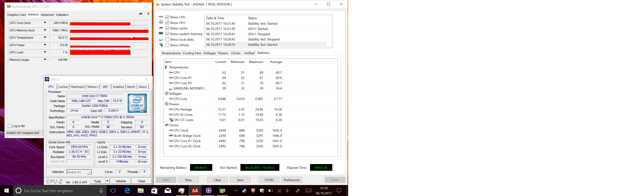Click the Steam tray icon

click(244, 191)
